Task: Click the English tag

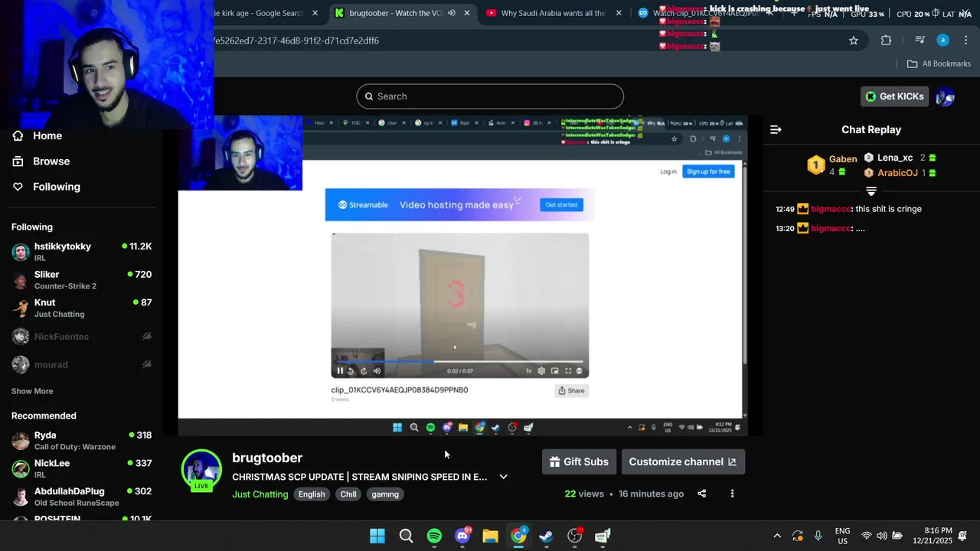Action: 312,494
